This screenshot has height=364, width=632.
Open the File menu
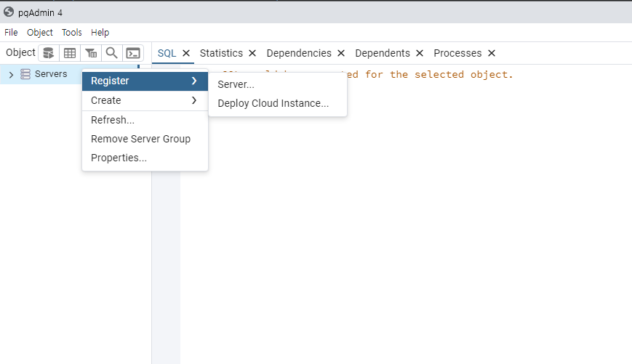click(x=11, y=32)
